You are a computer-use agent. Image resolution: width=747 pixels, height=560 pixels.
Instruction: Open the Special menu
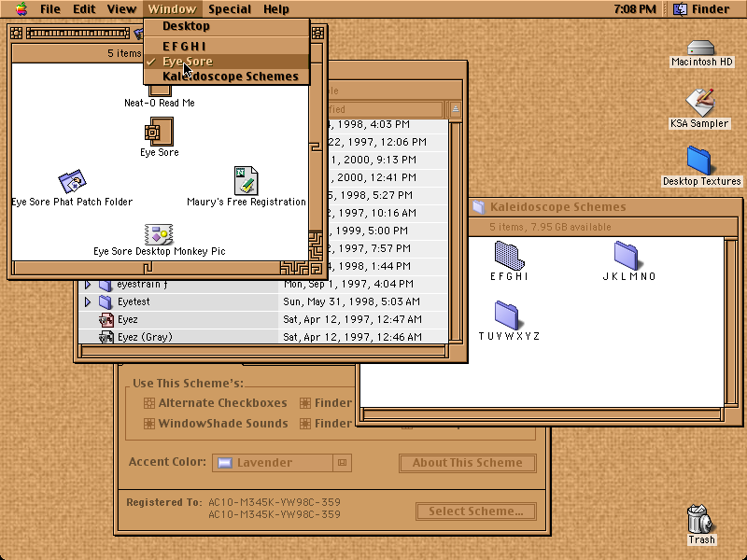tap(230, 9)
